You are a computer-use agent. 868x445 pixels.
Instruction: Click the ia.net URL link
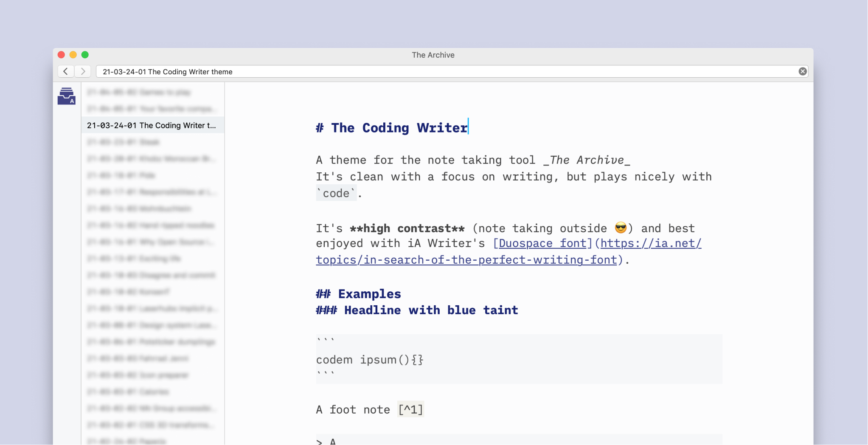coord(508,251)
